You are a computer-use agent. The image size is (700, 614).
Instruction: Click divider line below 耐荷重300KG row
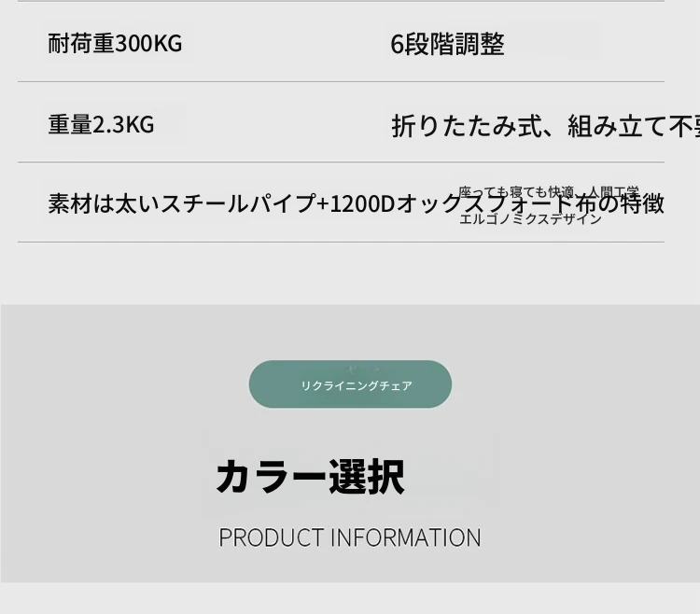coord(341,82)
